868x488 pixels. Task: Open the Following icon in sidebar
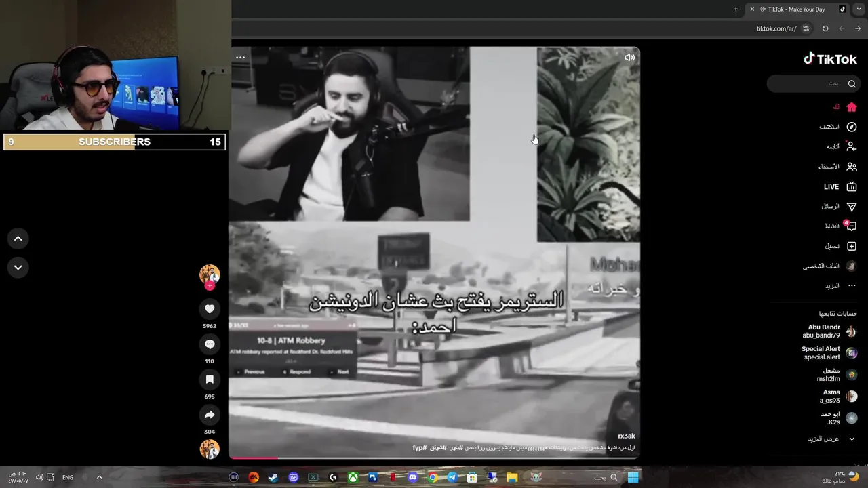(x=852, y=146)
